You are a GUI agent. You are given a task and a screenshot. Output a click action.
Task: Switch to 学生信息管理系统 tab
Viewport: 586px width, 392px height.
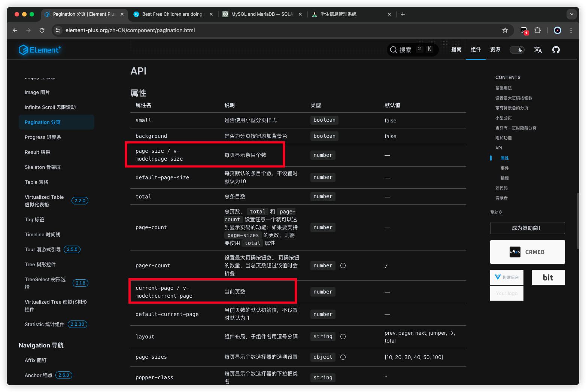(x=351, y=14)
